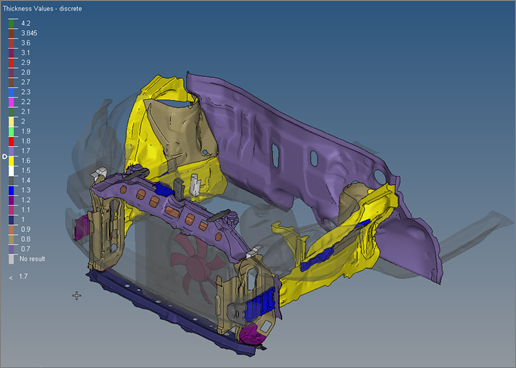Click the less-than arrow next to 1.7
The image size is (516, 368).
pos(11,278)
